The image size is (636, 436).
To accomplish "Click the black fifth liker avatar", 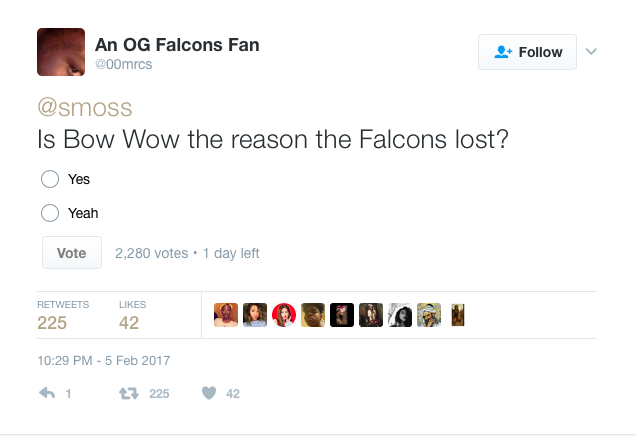I will [341, 314].
